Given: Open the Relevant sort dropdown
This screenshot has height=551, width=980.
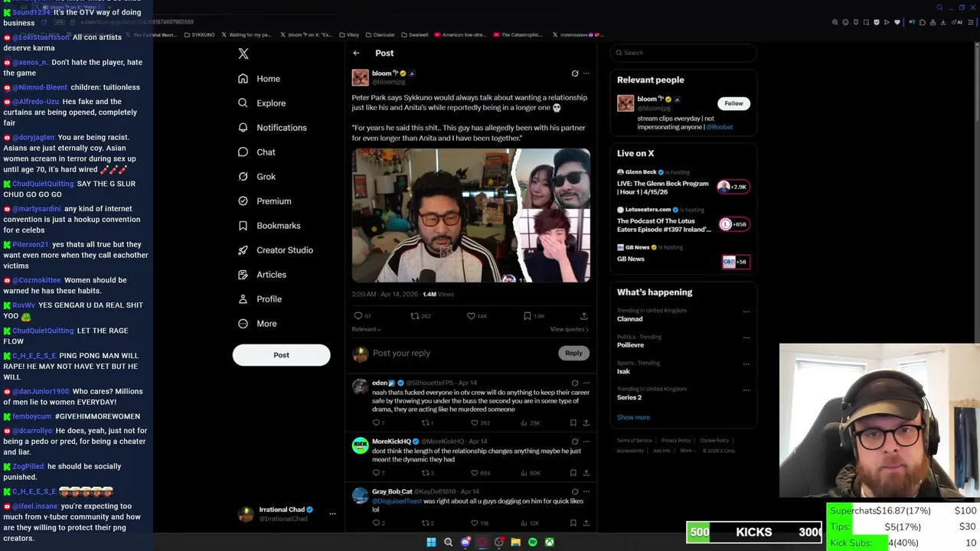Looking at the screenshot, I should 367,330.
